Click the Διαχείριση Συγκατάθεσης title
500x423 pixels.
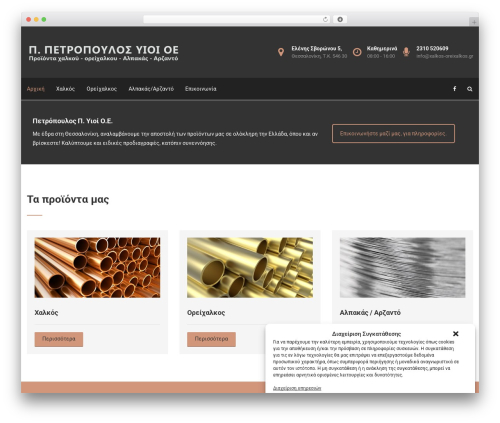[x=366, y=334]
